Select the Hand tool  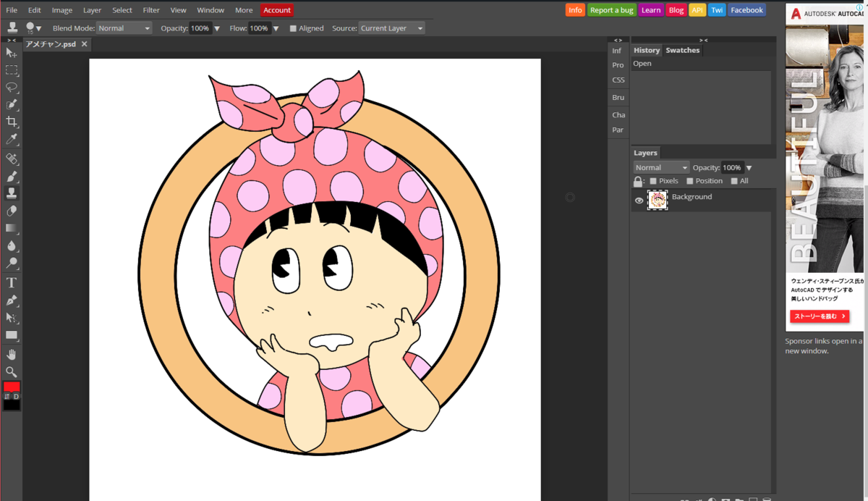[12, 354]
